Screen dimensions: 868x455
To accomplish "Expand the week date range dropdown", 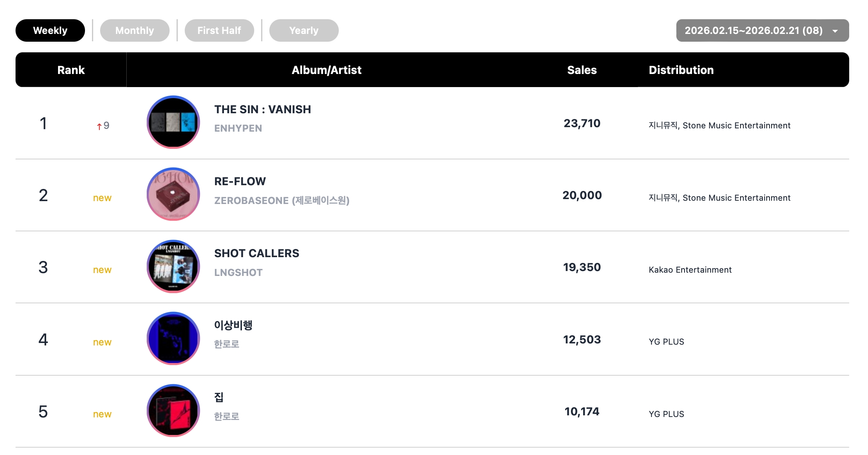I will point(753,31).
